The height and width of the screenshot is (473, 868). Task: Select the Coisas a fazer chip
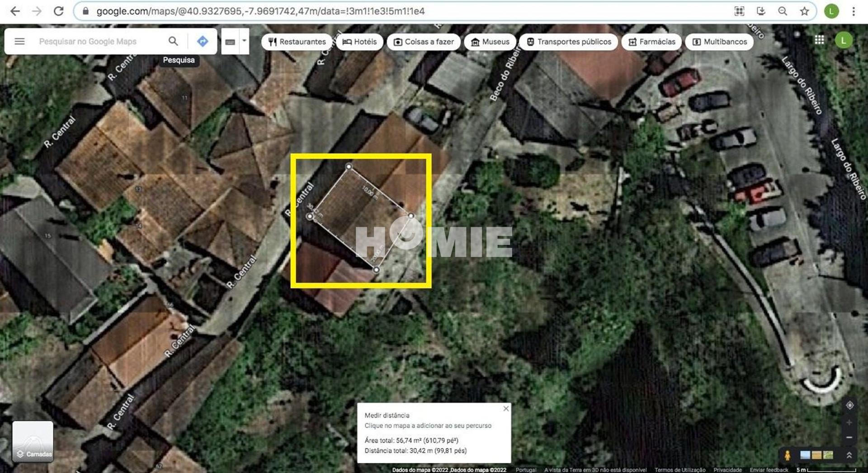pos(424,42)
